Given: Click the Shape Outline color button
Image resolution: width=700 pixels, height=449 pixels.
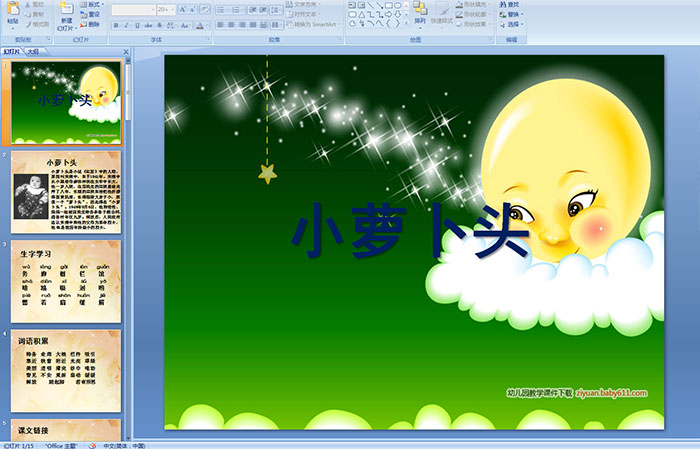Looking at the screenshot, I should [472, 14].
